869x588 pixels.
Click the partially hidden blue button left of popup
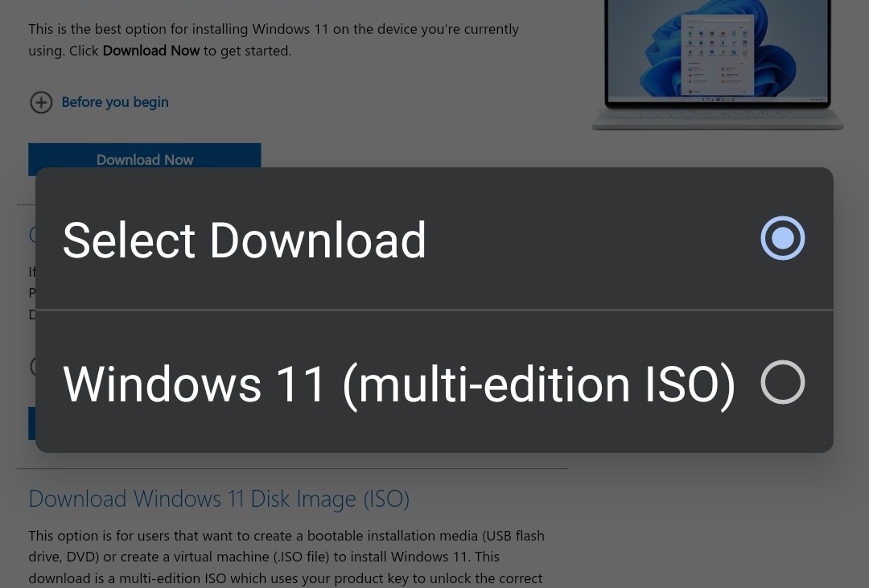(31, 423)
